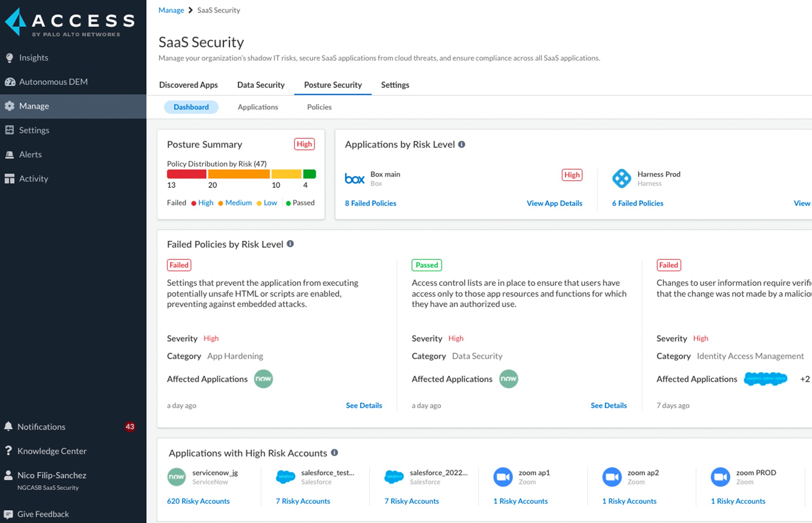This screenshot has height=523, width=812.
Task: Select the Policies sub-tab
Action: 319,107
